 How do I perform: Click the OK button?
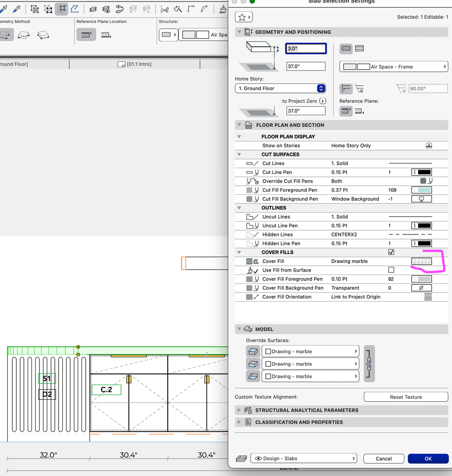coord(428,458)
